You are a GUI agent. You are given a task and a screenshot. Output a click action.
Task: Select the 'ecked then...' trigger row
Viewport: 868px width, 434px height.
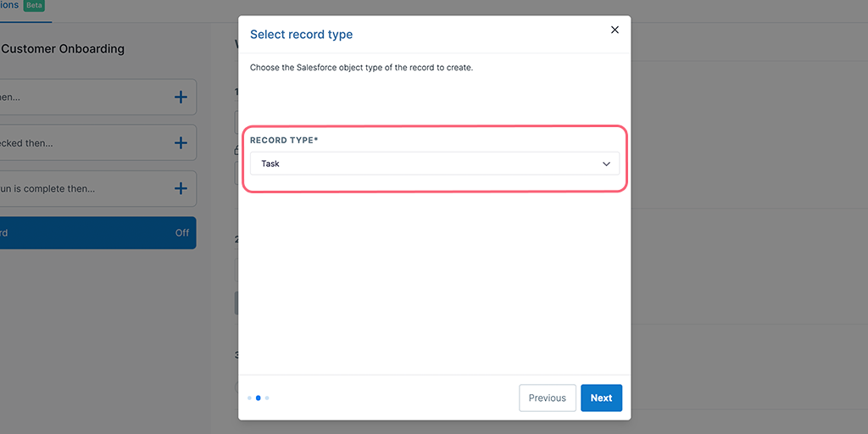click(97, 143)
